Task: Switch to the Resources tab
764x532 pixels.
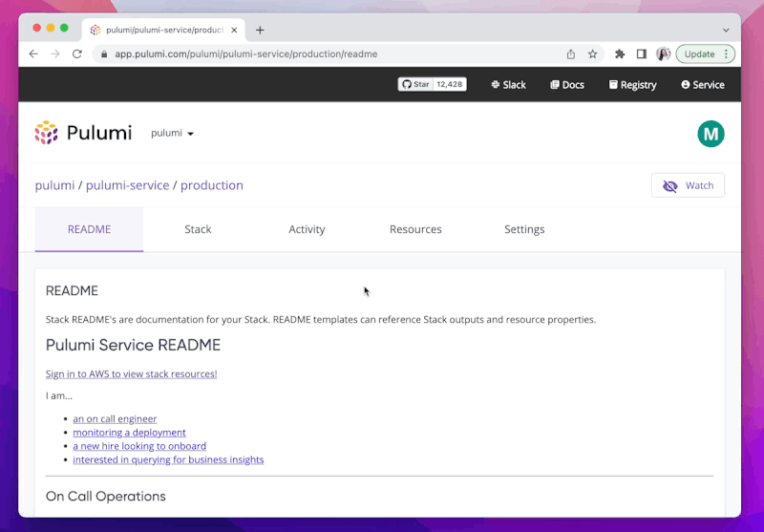Action: pyautogui.click(x=415, y=229)
